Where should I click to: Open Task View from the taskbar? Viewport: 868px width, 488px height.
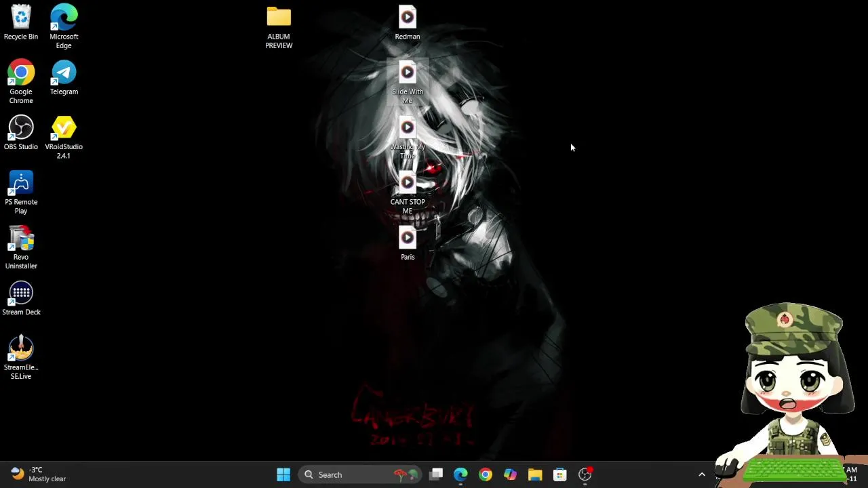[436, 475]
